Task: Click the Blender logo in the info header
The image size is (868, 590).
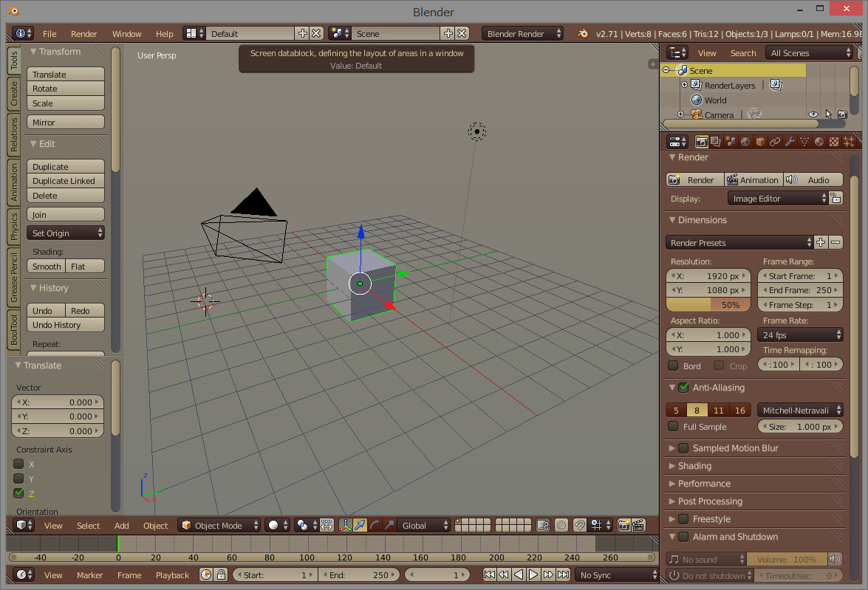Action: click(x=583, y=34)
